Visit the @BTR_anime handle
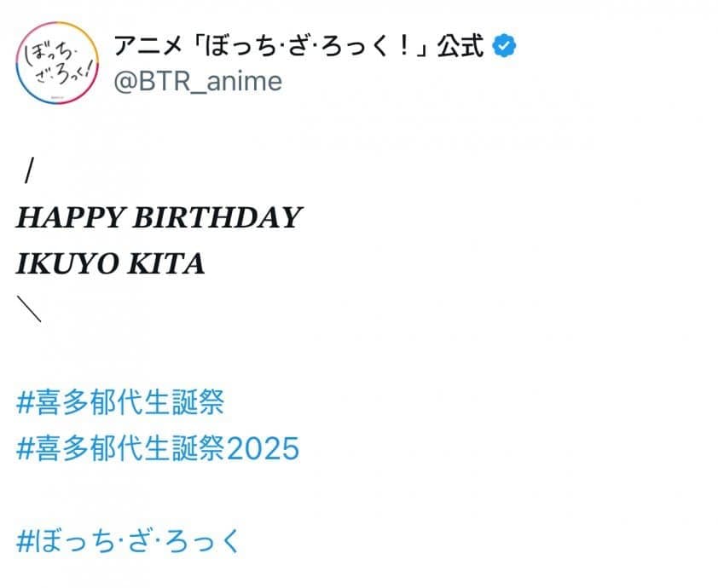 pos(197,81)
